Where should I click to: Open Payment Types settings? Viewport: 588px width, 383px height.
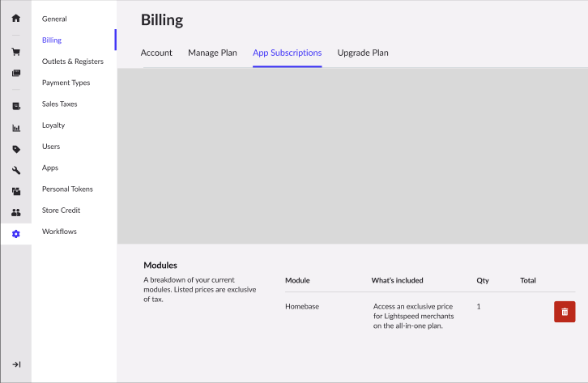tap(66, 83)
